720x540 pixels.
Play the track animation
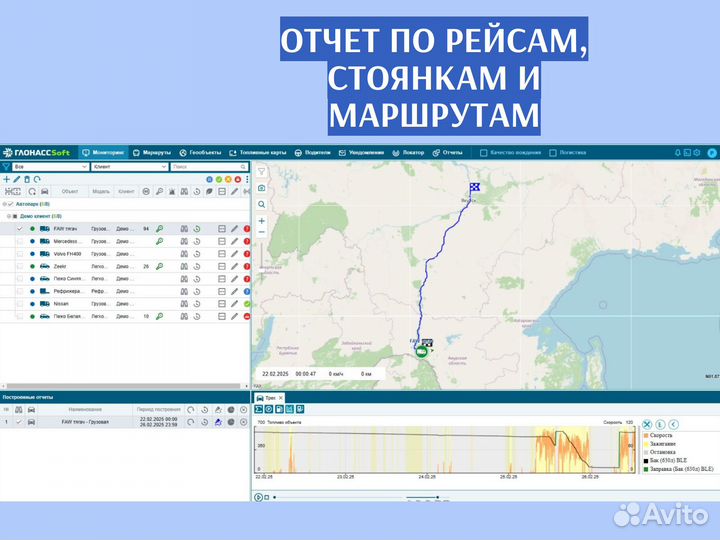[258, 497]
